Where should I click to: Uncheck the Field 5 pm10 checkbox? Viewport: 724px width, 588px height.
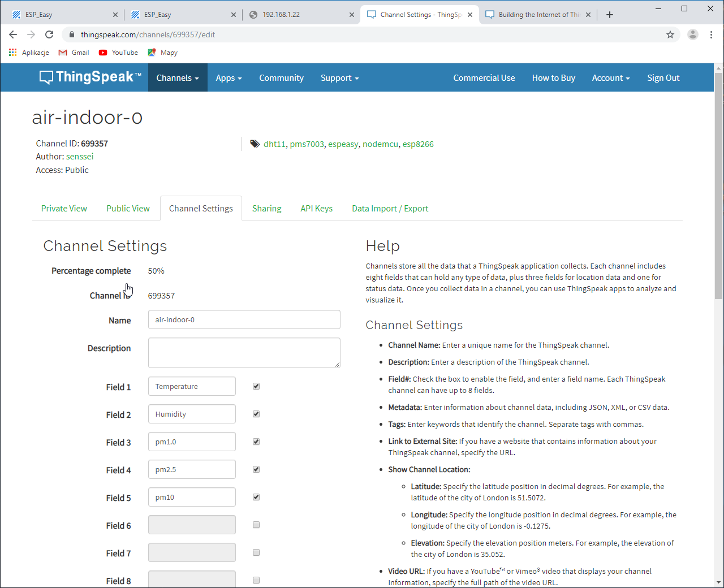[x=256, y=497]
